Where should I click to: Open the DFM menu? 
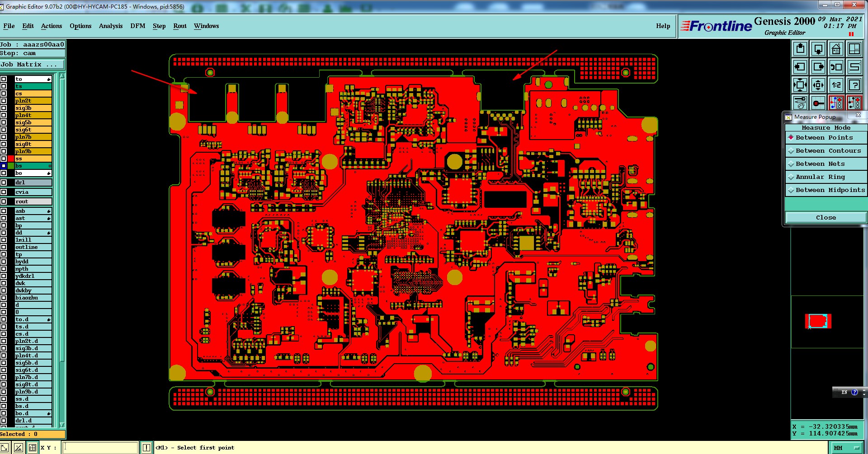[138, 26]
